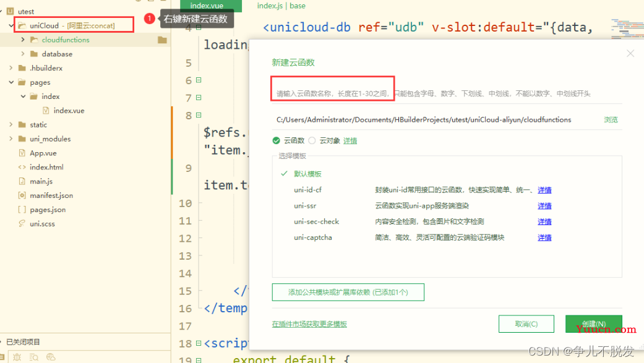Open 详情 link for uni-ssr
The height and width of the screenshot is (363, 644).
tap(544, 206)
